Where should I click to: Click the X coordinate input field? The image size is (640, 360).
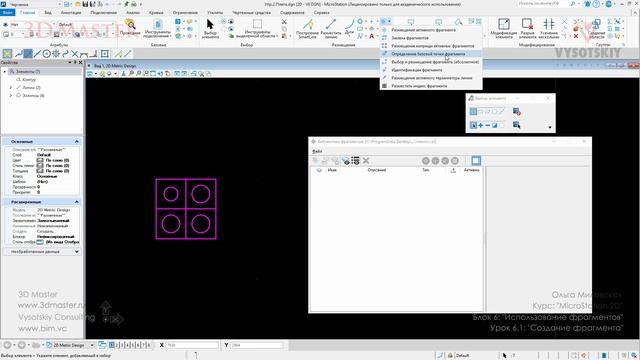(192, 345)
